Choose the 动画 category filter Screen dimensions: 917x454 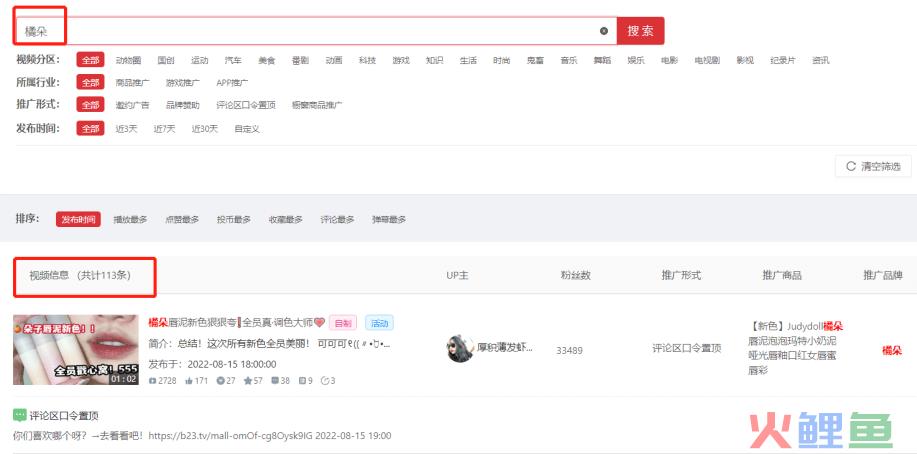point(334,60)
